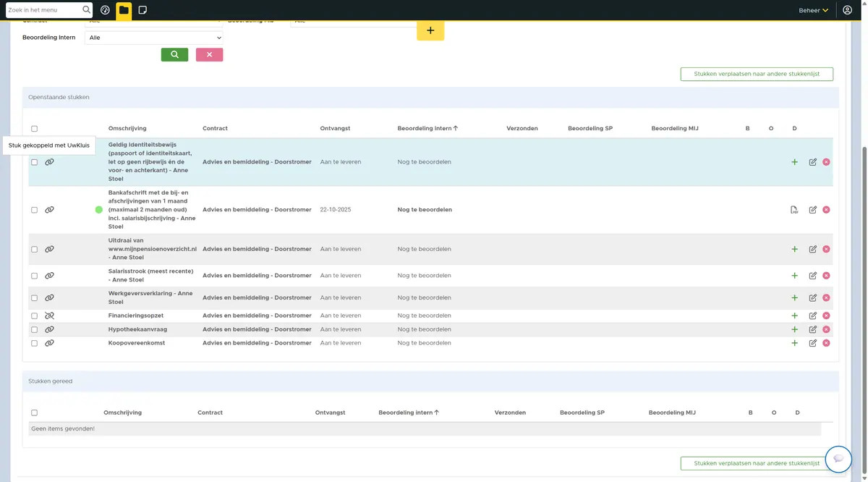The width and height of the screenshot is (868, 482).
Task: Open the PDF document icon for Bankafschrift row
Action: [794, 210]
